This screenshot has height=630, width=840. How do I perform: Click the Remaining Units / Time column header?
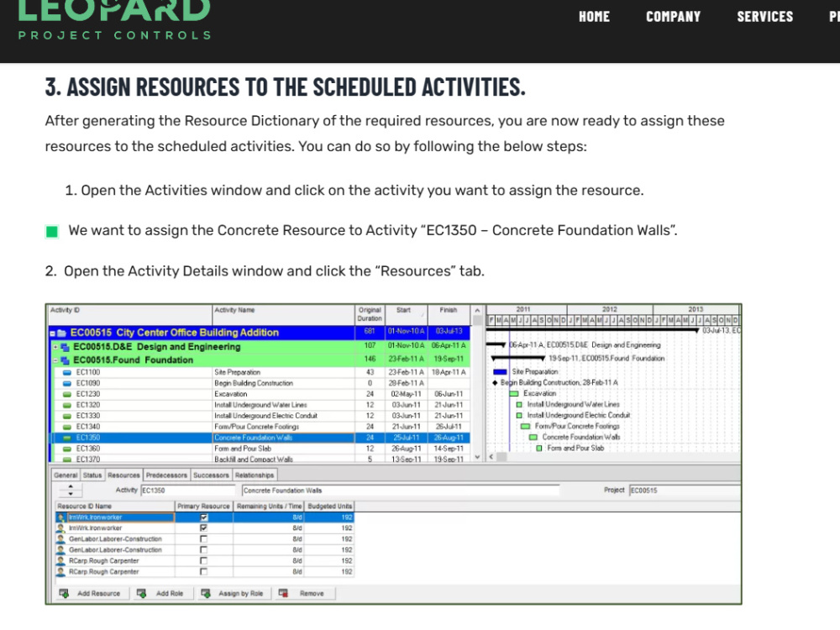point(269,507)
